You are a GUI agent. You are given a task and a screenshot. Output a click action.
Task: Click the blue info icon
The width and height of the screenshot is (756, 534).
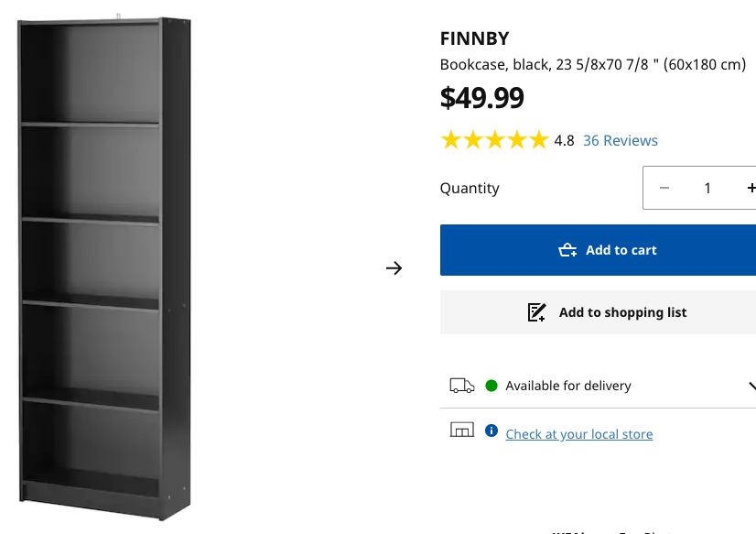pyautogui.click(x=491, y=430)
